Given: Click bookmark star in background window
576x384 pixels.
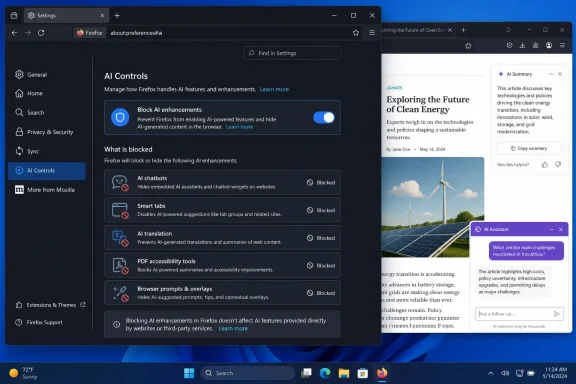Looking at the screenshot, I should (468, 46).
